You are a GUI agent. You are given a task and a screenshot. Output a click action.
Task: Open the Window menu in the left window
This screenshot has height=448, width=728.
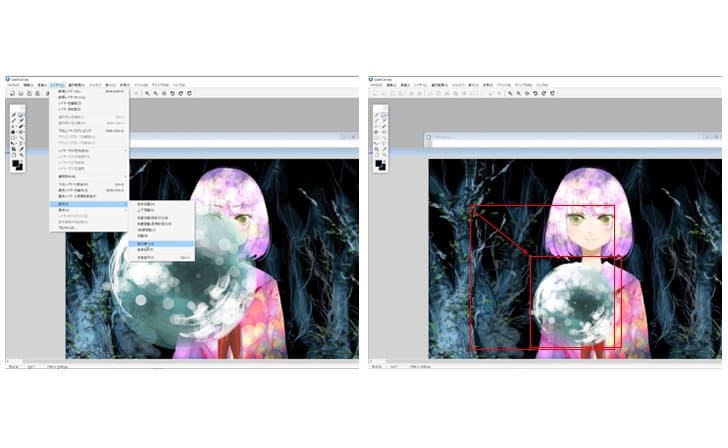[160, 85]
